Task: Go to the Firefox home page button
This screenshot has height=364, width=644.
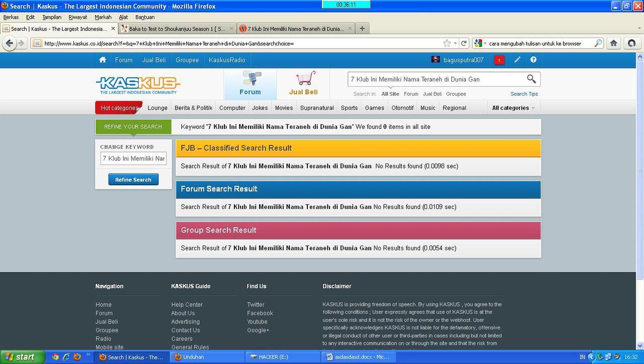Action: (x=613, y=43)
